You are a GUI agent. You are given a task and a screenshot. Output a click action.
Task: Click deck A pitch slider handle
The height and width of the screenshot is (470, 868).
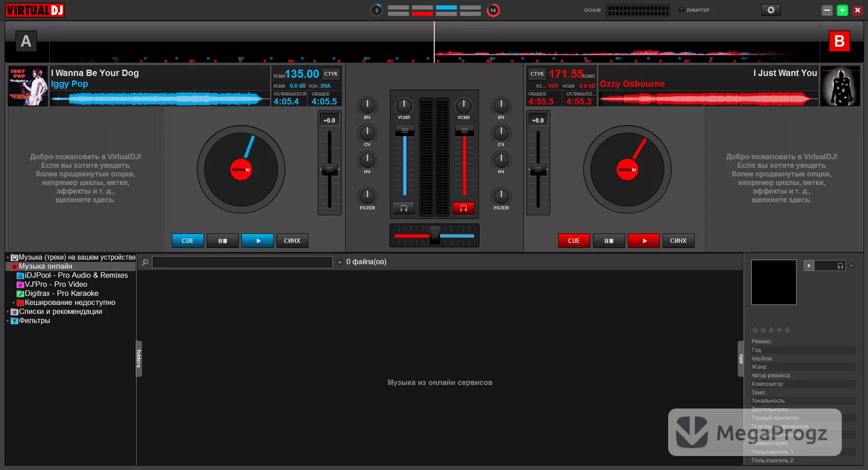(x=330, y=170)
